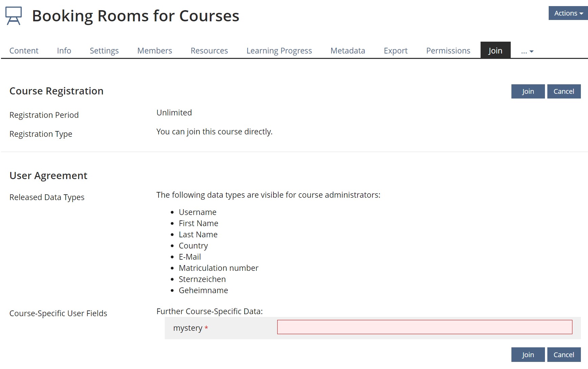Select the Permissions tab

[448, 51]
